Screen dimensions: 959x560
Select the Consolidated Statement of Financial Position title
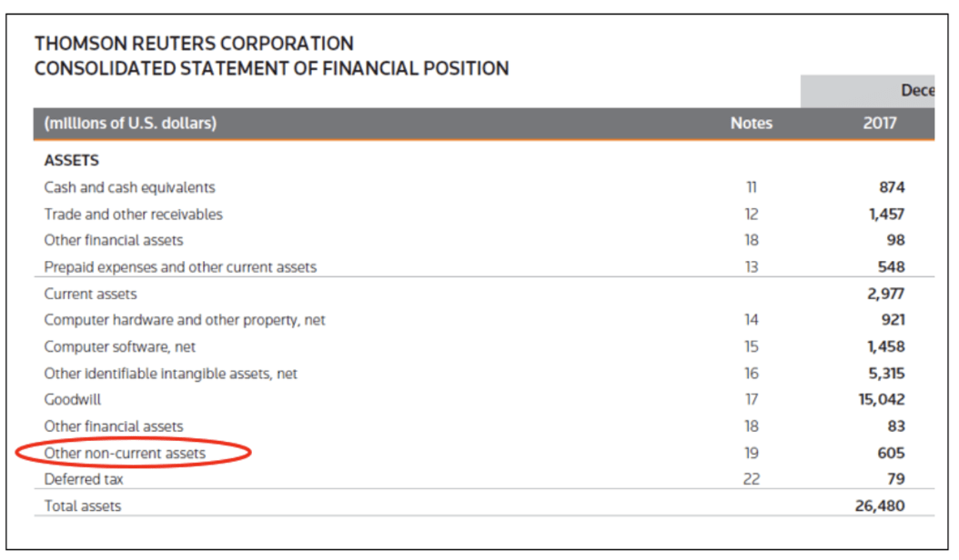271,68
